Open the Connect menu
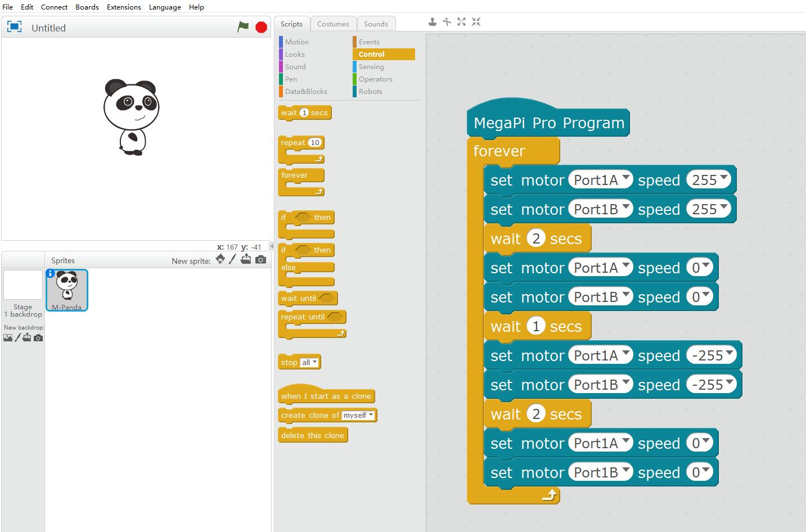The height and width of the screenshot is (532, 806). [x=55, y=7]
